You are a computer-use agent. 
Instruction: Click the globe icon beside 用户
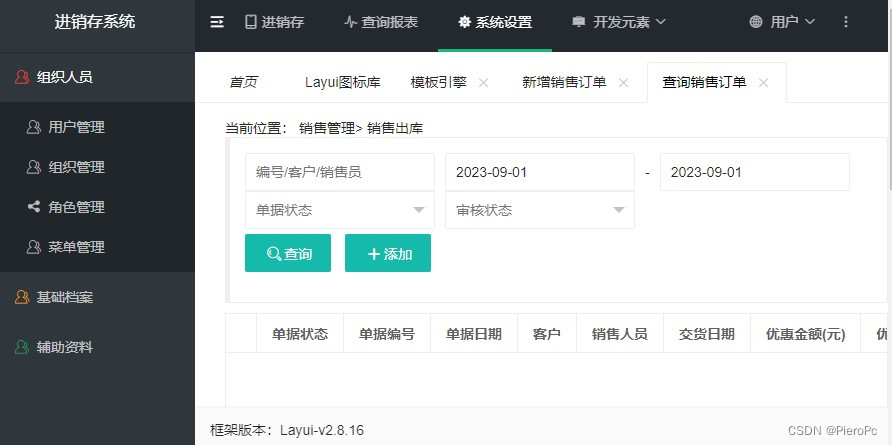click(x=756, y=22)
